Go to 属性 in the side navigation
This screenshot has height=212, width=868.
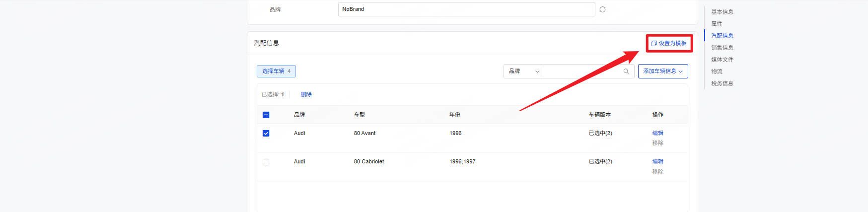[717, 24]
